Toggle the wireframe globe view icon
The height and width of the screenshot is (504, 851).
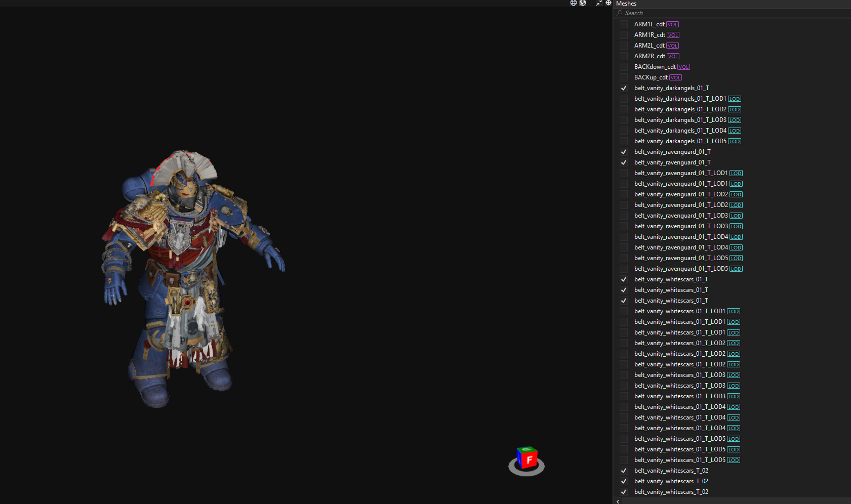[x=574, y=3]
